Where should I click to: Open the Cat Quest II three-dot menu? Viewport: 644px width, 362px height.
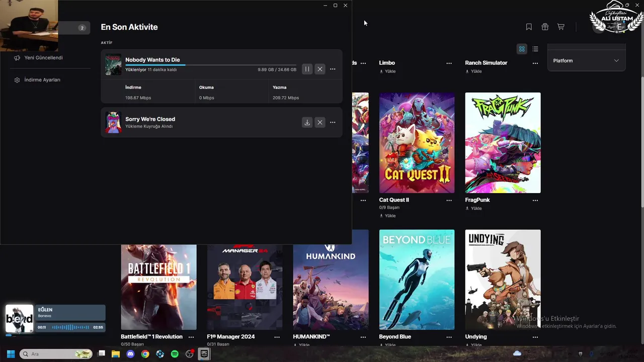[449, 200]
